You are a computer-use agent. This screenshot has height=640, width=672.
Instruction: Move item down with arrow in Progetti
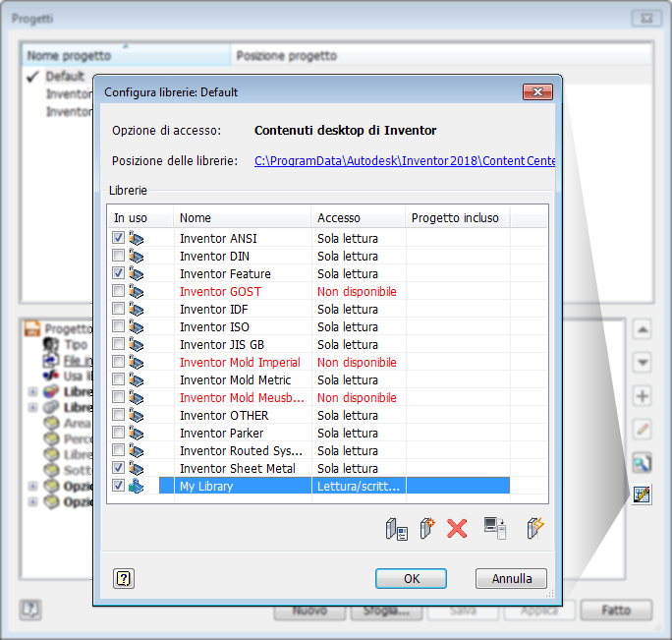click(642, 363)
